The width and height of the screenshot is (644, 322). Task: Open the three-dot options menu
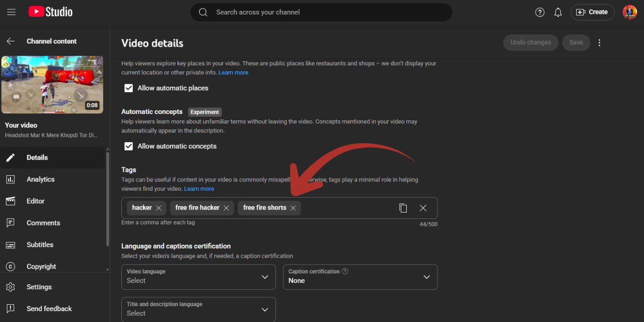[599, 43]
